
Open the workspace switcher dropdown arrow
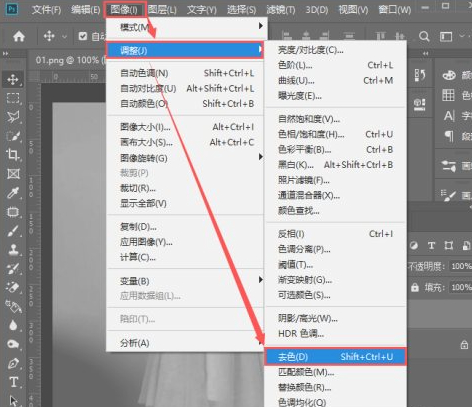click(x=462, y=35)
